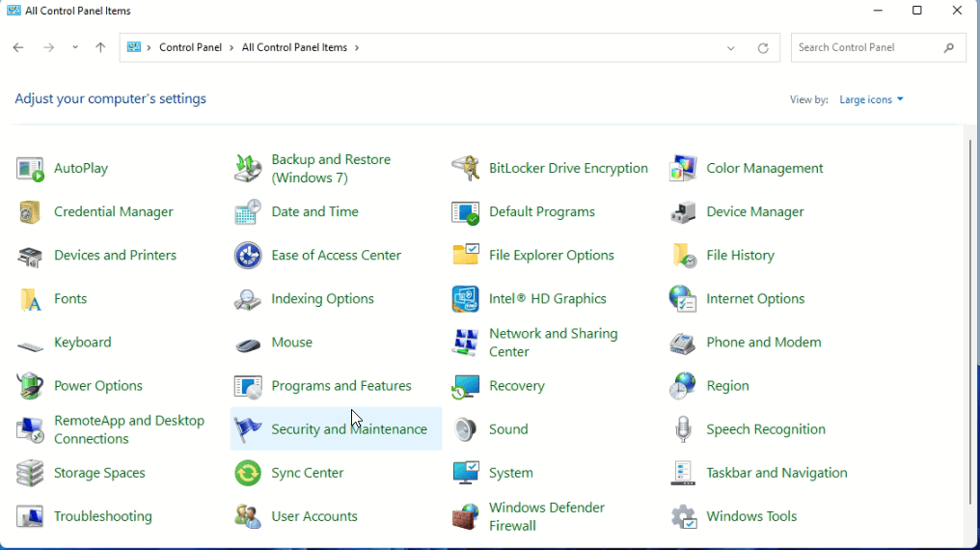The width and height of the screenshot is (980, 550).
Task: Open Indexing Options icon
Action: [x=248, y=299]
